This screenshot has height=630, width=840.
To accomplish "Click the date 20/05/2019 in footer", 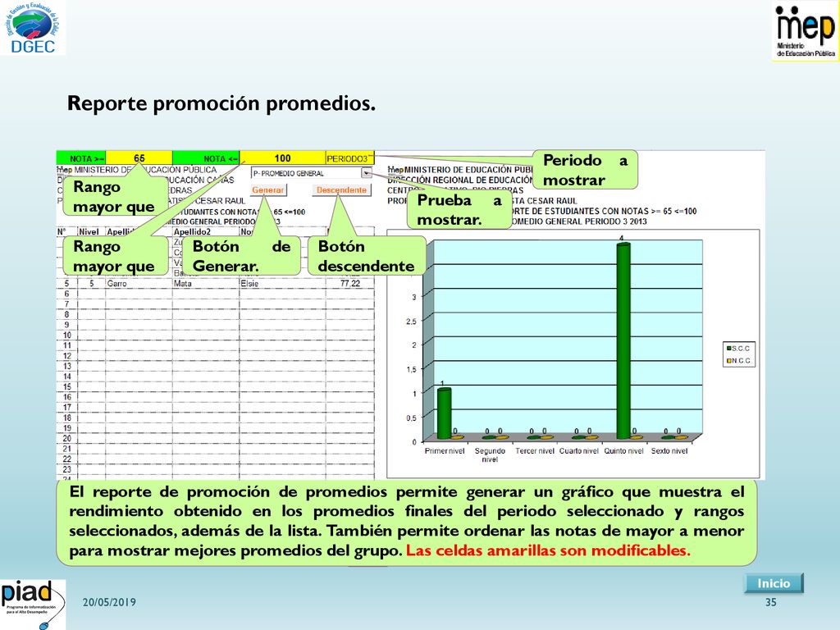I will click(x=109, y=602).
